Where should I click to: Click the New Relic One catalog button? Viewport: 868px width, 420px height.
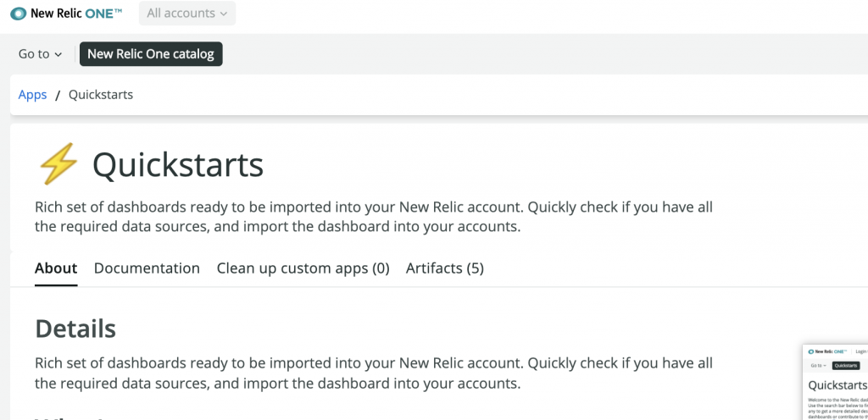pos(151,54)
